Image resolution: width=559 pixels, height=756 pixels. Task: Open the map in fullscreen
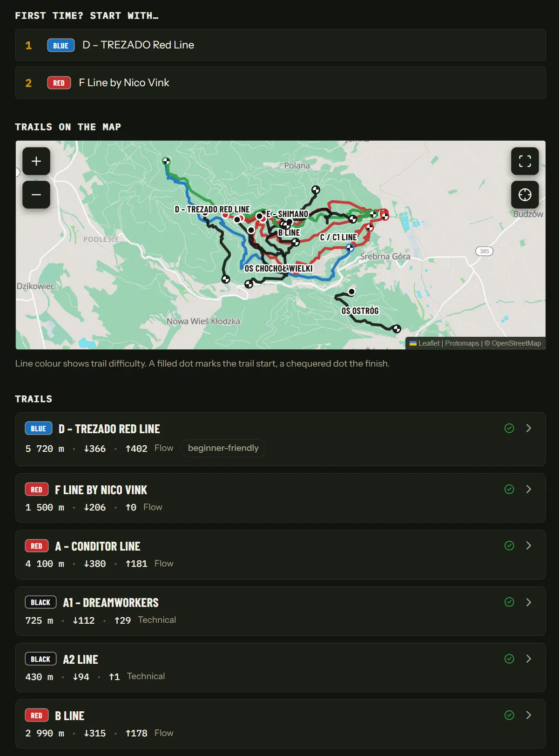525,161
